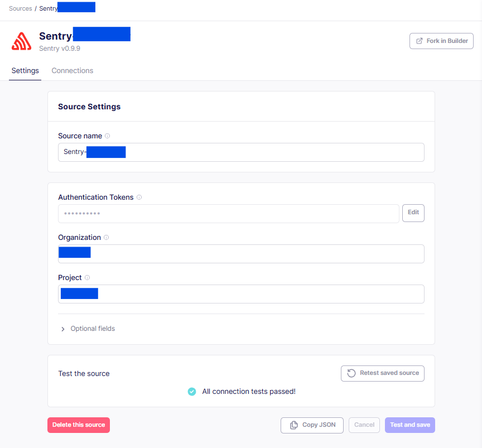Screen dimensions: 482x448
Task: Click the green checkmark next to tests passed message
Action: point(192,392)
